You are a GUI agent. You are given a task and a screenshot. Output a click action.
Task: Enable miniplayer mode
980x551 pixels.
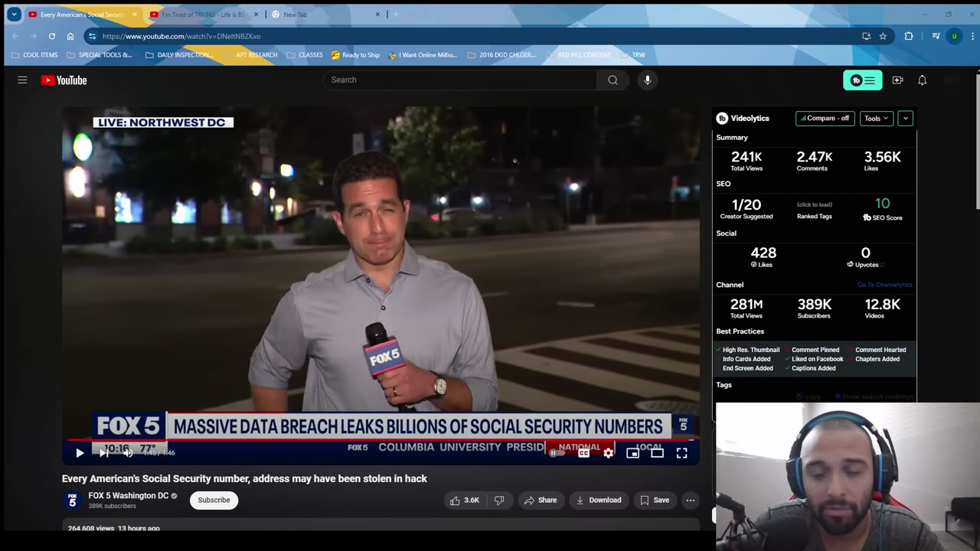632,453
